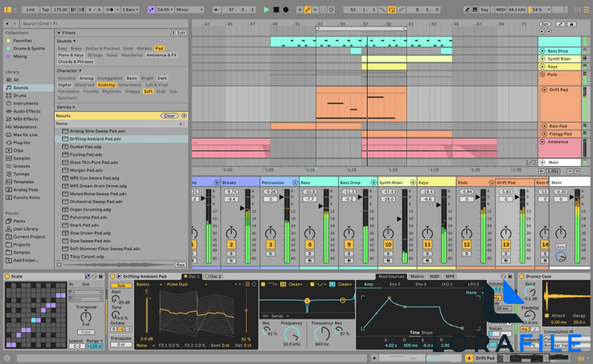Open Pulse Dual wavetable dropdown
The height and width of the screenshot is (364, 593).
[x=187, y=284]
